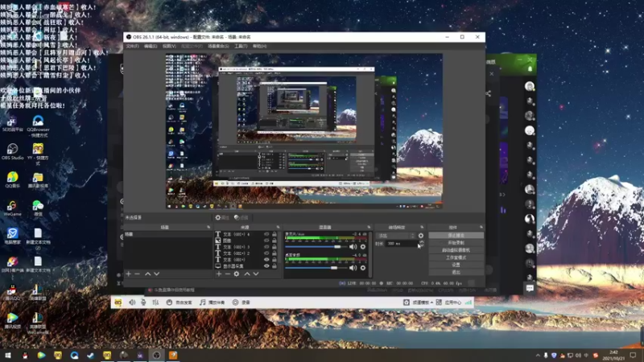This screenshot has width=644, height=362.
Task: Click the 开始录制 button
Action: click(x=456, y=243)
